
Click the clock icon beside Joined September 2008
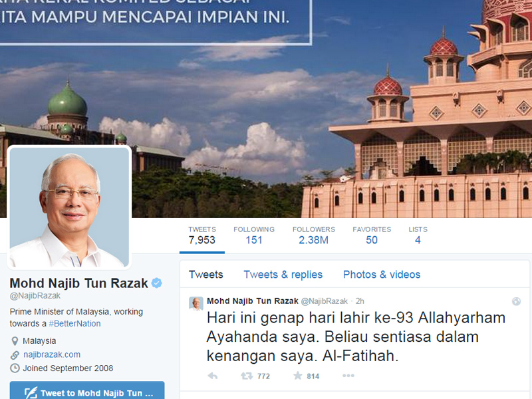click(15, 368)
